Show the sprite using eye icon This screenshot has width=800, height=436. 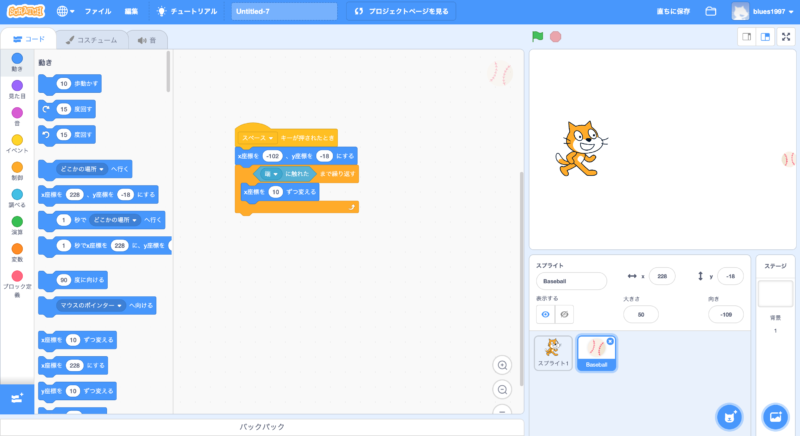tap(545, 314)
